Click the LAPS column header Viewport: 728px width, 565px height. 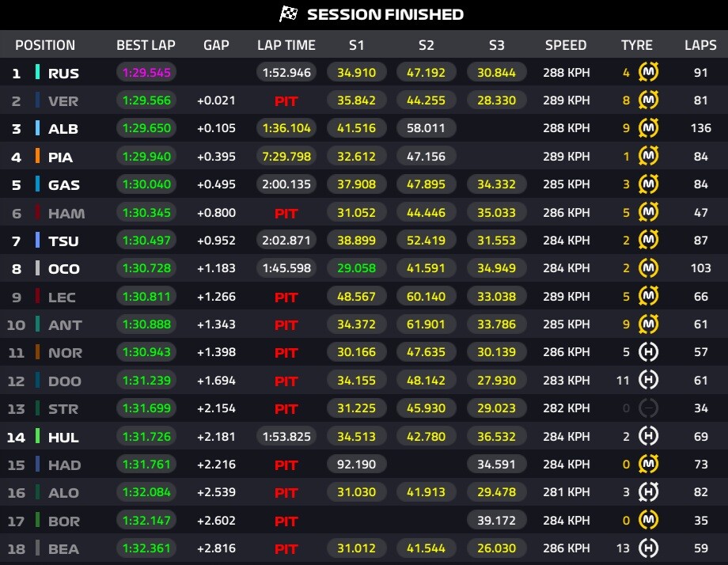click(700, 45)
